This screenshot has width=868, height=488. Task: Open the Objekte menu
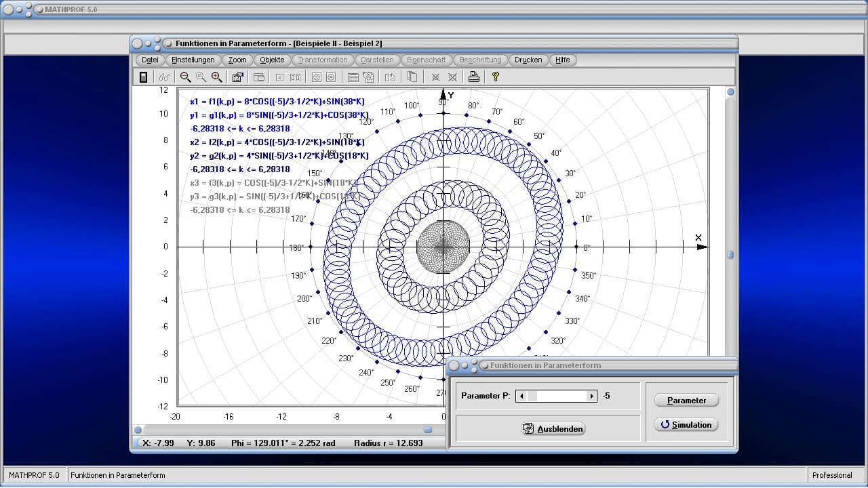click(272, 60)
